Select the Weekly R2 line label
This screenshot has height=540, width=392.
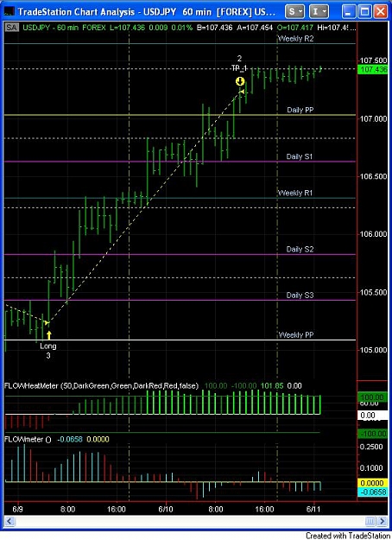295,39
